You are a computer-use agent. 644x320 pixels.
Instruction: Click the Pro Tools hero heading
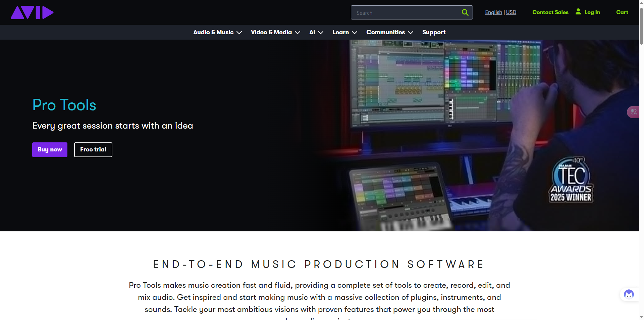(x=64, y=105)
